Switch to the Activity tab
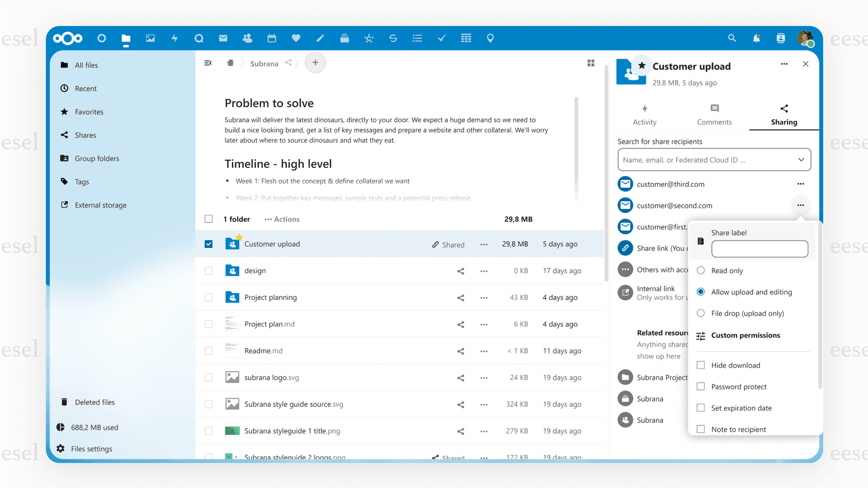 click(644, 114)
